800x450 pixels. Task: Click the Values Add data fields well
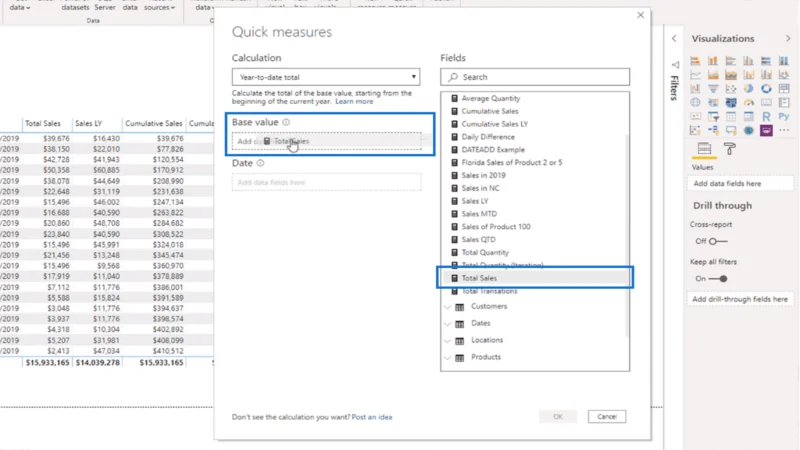click(740, 184)
